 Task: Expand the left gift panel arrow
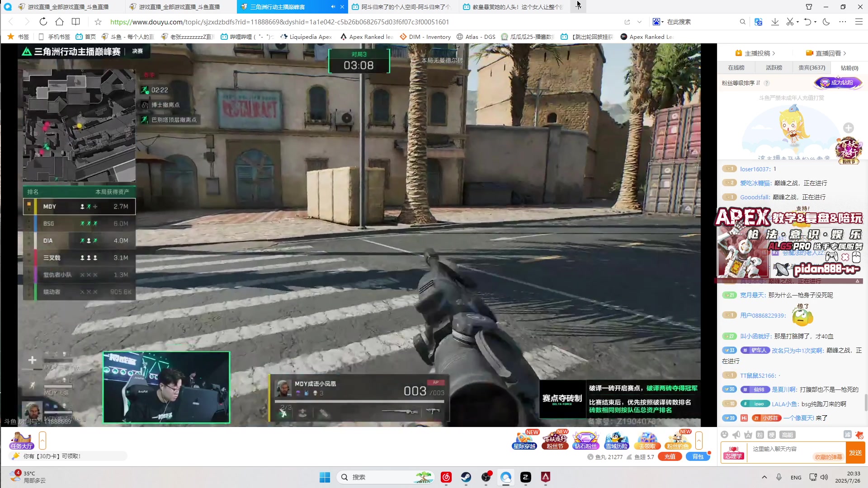point(42,441)
